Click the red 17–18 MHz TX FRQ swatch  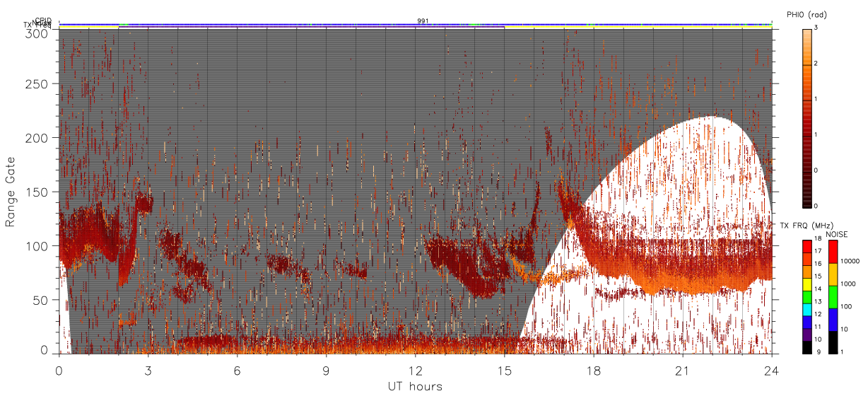coord(807,247)
